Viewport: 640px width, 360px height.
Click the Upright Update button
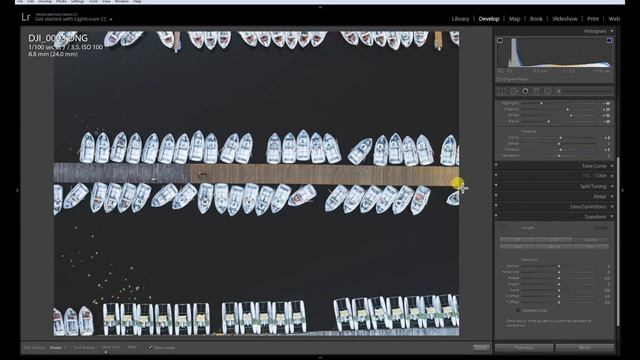(x=601, y=228)
